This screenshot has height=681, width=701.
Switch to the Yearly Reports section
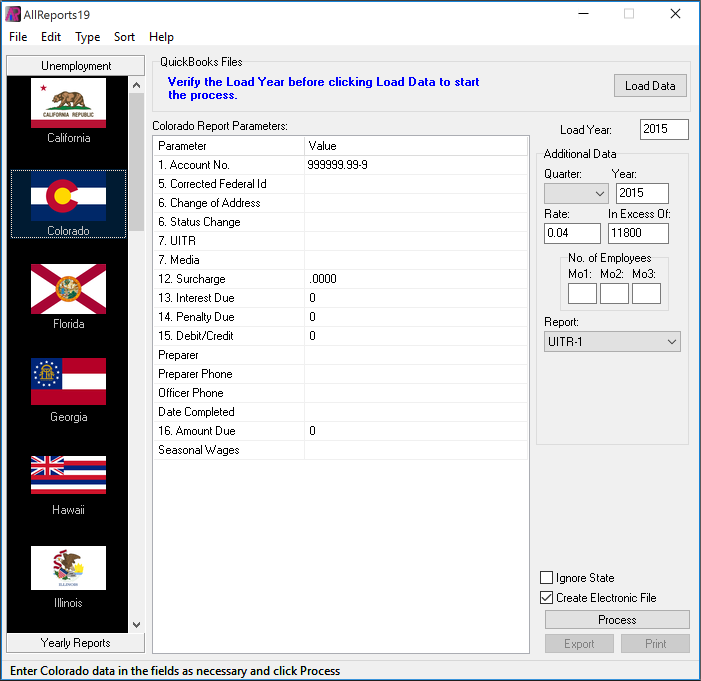(76, 643)
